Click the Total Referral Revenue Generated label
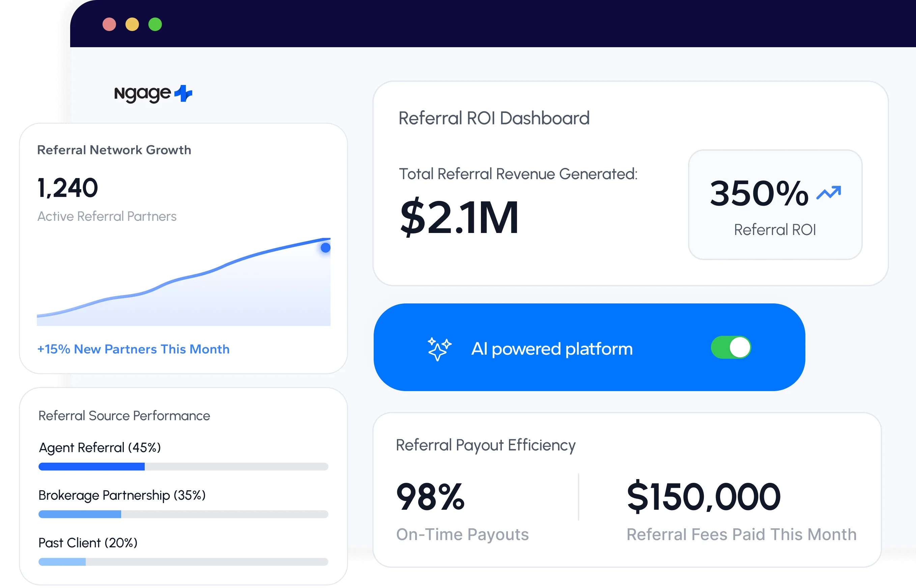916x588 pixels. tap(518, 174)
